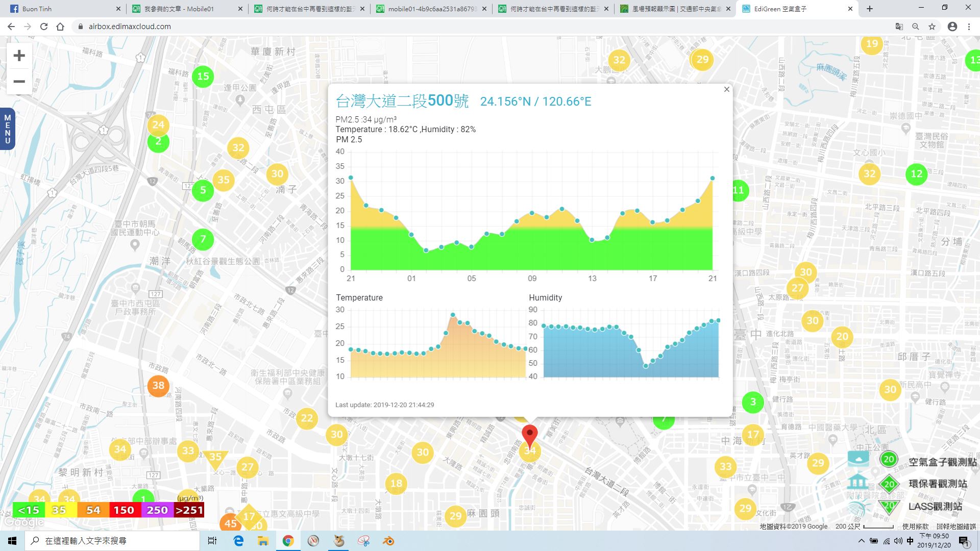The width and height of the screenshot is (980, 551).
Task: Click PM 2.5 chart point at 13
Action: tap(592, 240)
